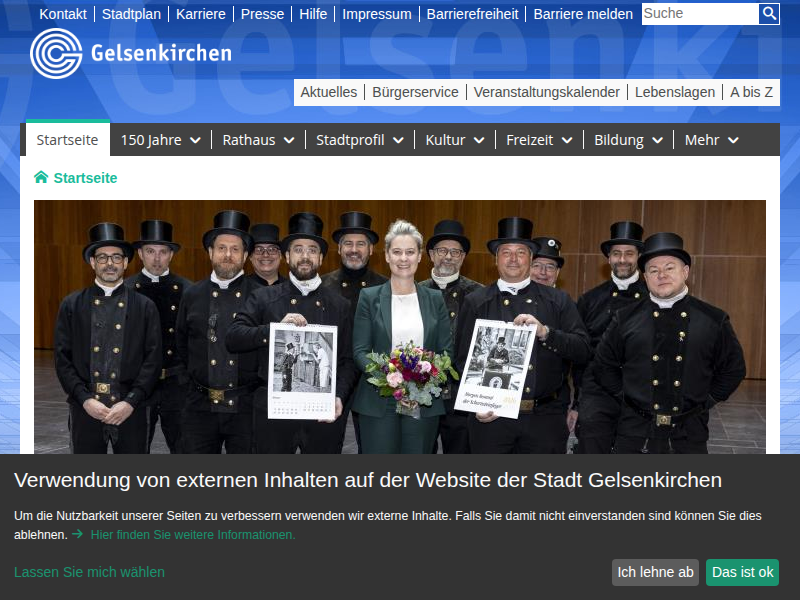Click Lassen Sie mich wählen link
Screen dimensions: 800x600
click(x=89, y=572)
